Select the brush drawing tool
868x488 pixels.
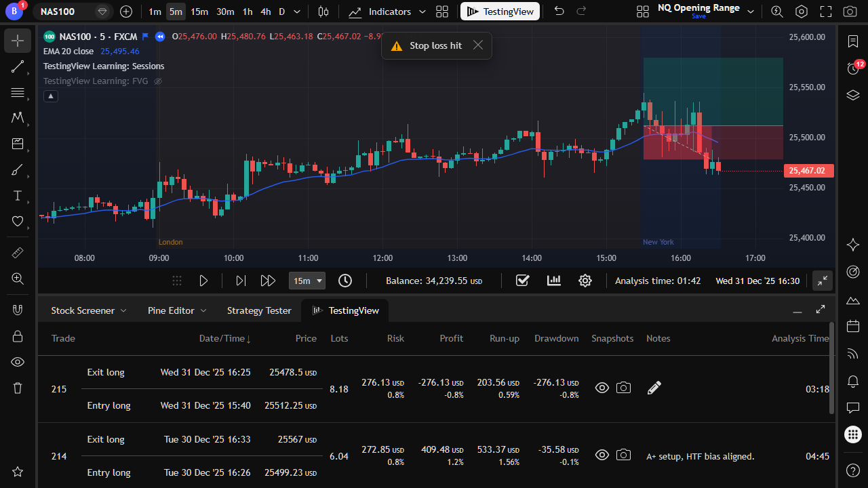point(18,169)
